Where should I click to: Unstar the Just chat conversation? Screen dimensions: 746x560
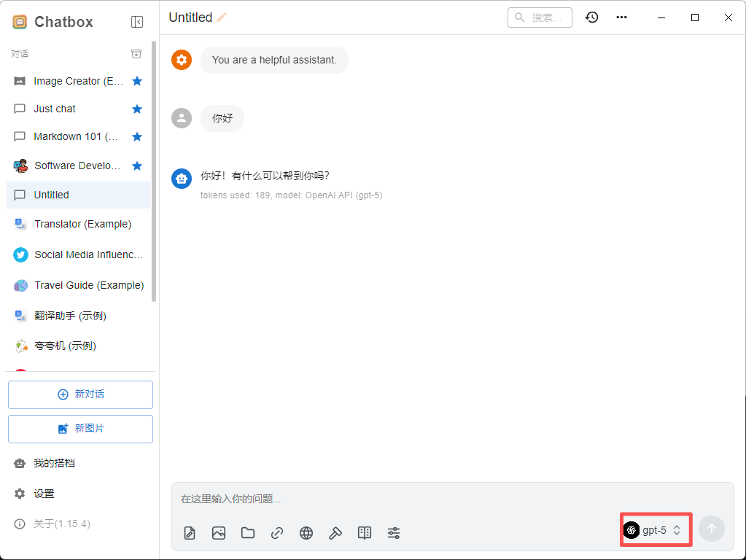pyautogui.click(x=137, y=109)
